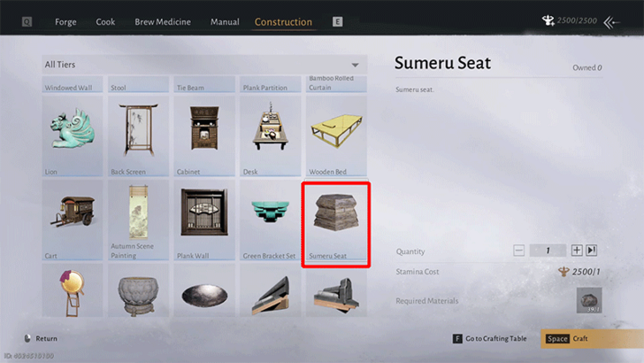
Task: Pick the Wooden Bed item
Action: click(x=336, y=136)
